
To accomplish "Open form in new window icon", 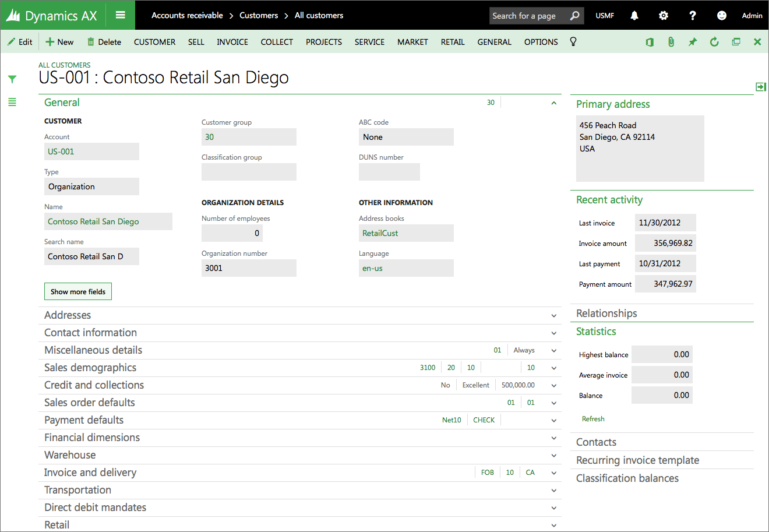I will [736, 42].
